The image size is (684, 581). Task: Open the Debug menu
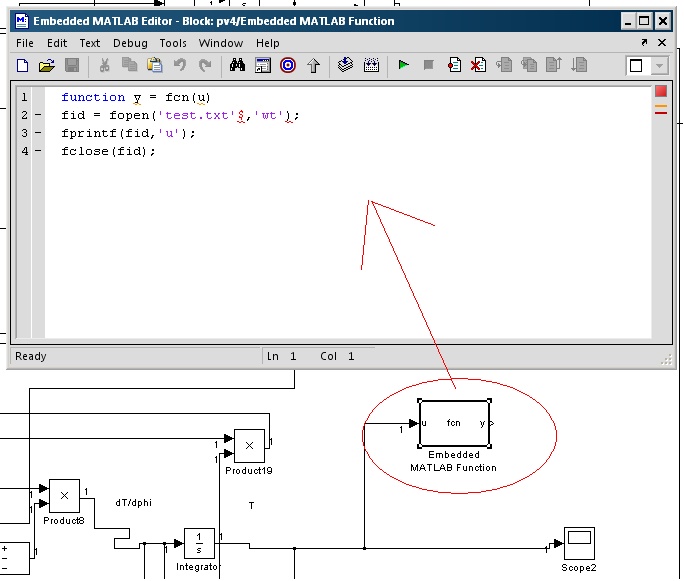(x=130, y=43)
